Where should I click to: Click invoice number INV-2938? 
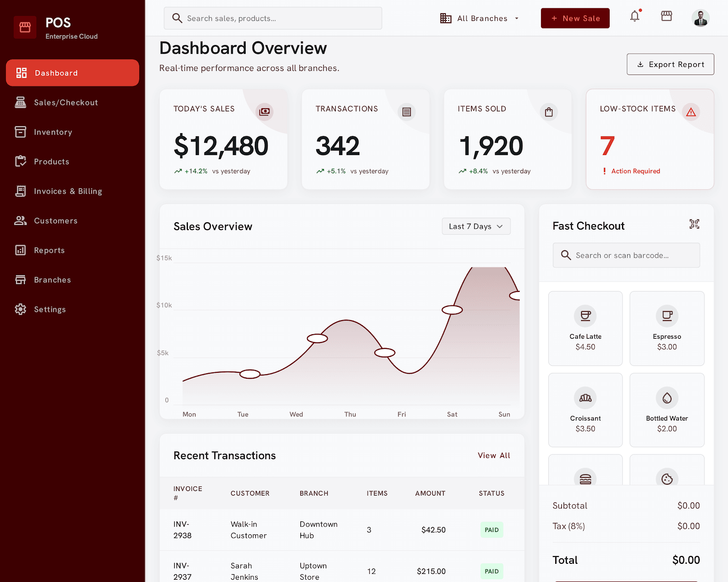coord(182,530)
